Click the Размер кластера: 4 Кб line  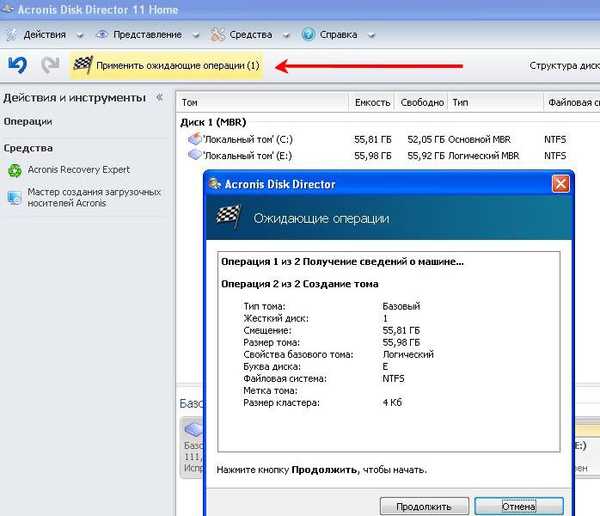coord(323,403)
